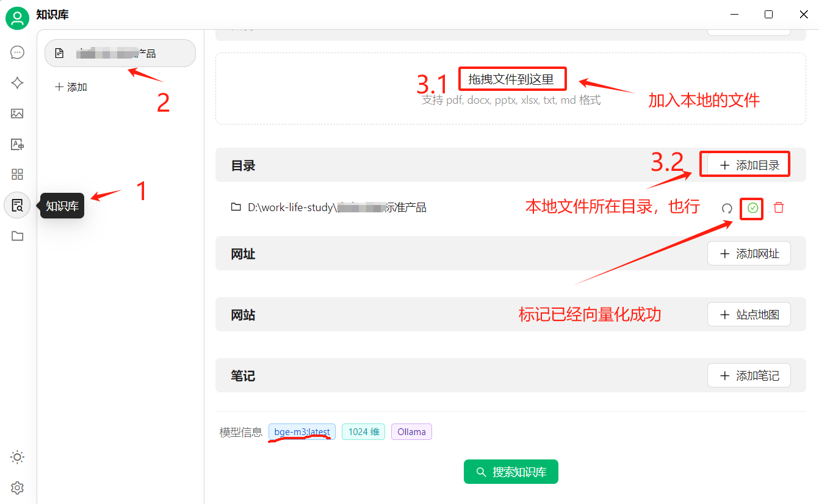Click the Ollama provider tag

click(411, 432)
